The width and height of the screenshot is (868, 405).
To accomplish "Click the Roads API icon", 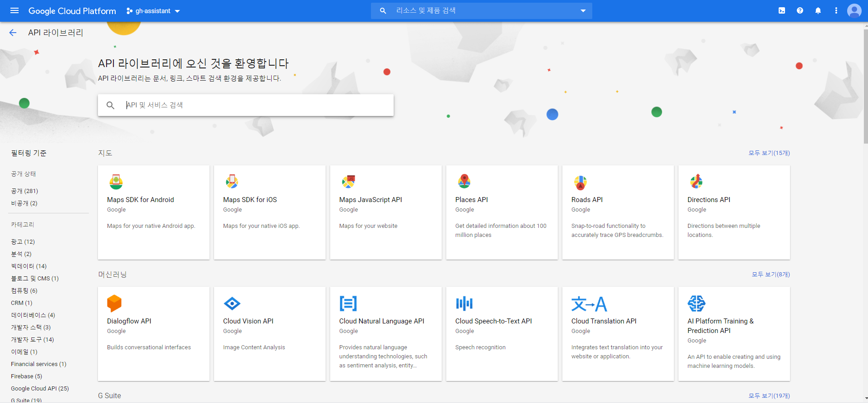I will (x=580, y=182).
